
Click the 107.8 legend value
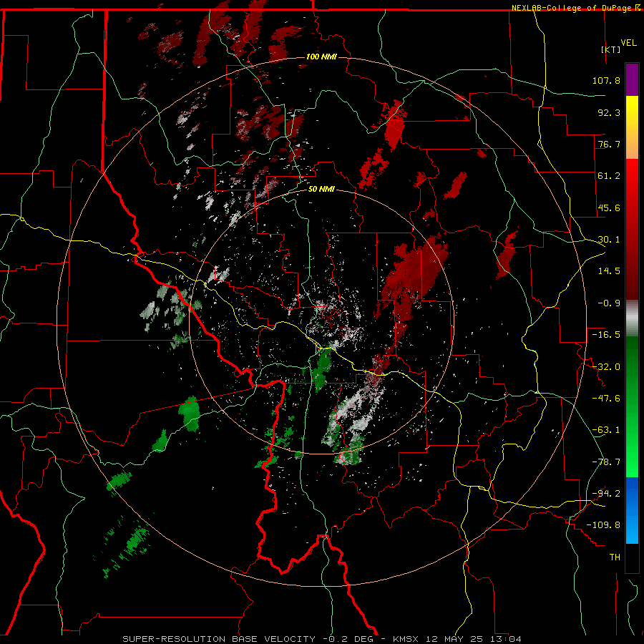606,80
